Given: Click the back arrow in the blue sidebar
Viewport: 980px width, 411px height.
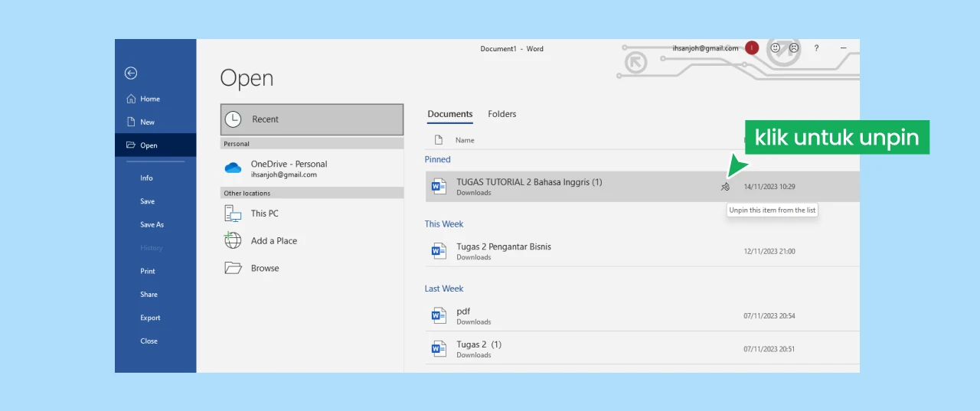Looking at the screenshot, I should pyautogui.click(x=131, y=73).
